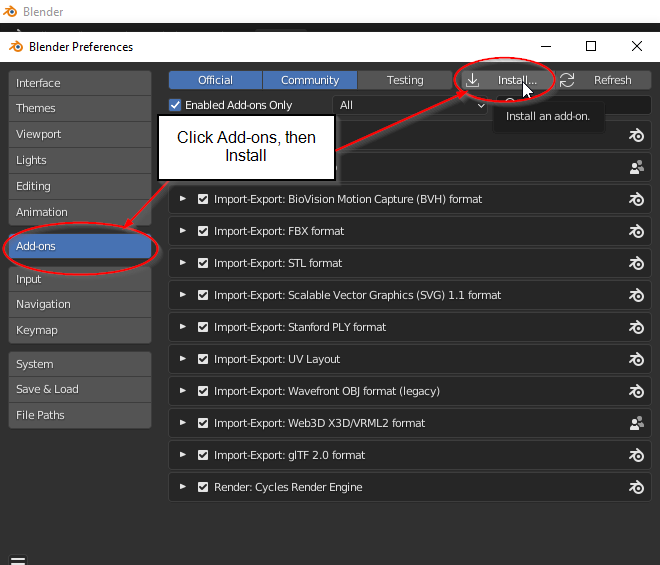This screenshot has width=660, height=565.
Task: Expand the Cycles Render Engine add-on
Action: 183,487
